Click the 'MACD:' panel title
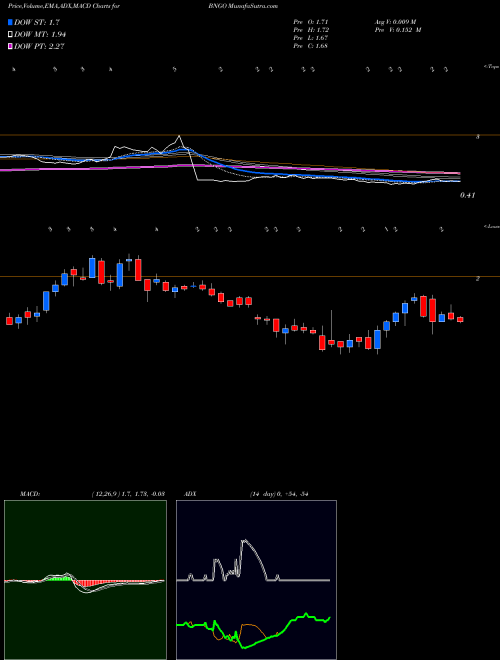The image size is (500, 660). [30, 494]
